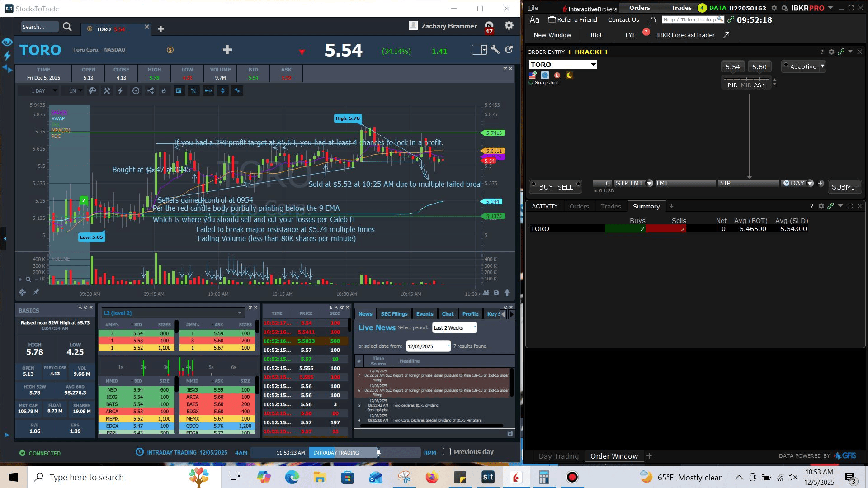This screenshot has width=868, height=488.
Task: Click the Order Entry green link icon
Action: [x=841, y=52]
